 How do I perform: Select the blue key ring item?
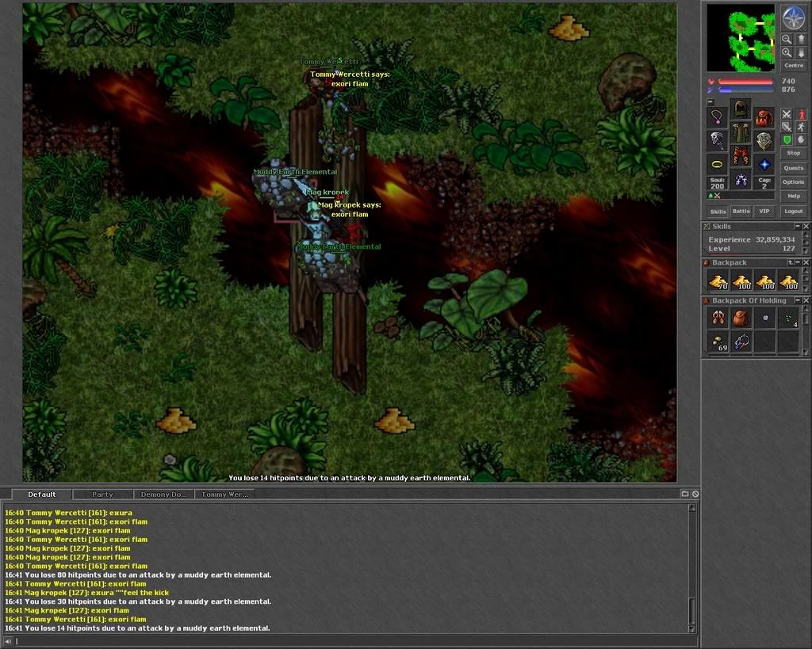coord(741,342)
